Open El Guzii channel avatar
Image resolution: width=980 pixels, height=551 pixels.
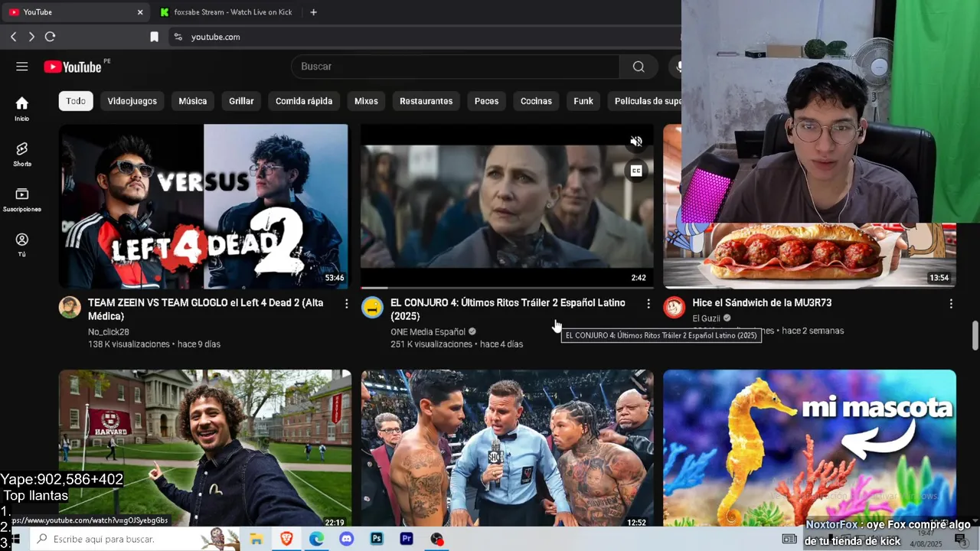(674, 308)
